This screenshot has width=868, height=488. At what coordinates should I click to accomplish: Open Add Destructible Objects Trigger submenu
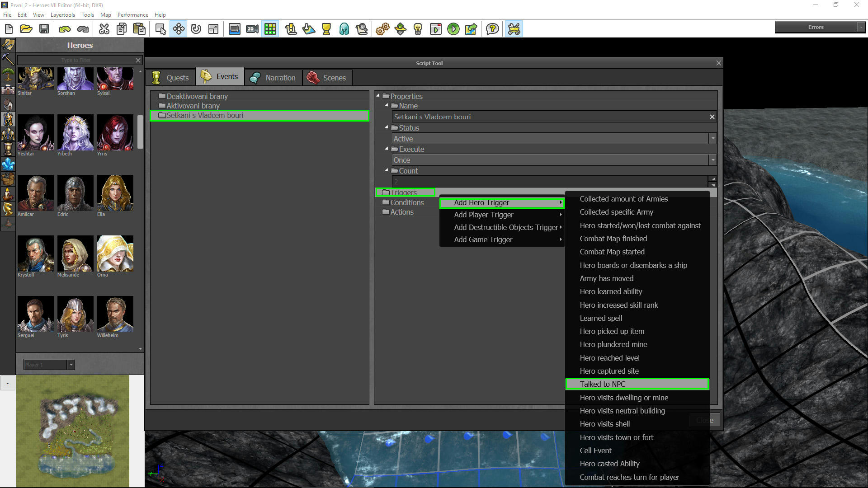pyautogui.click(x=502, y=227)
